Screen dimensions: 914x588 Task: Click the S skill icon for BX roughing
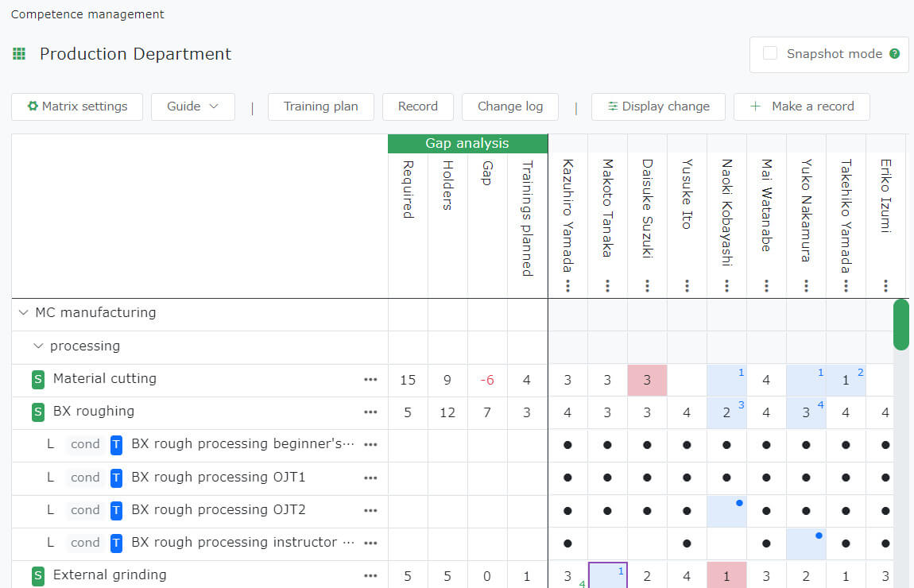38,412
